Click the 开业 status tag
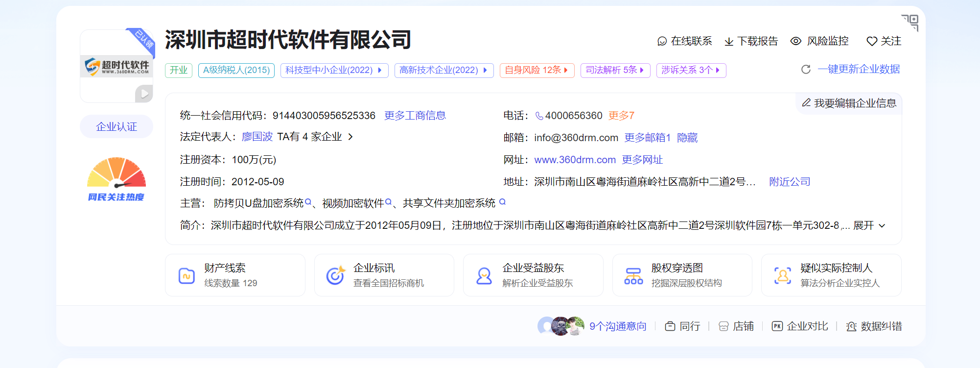The width and height of the screenshot is (980, 368). [179, 70]
